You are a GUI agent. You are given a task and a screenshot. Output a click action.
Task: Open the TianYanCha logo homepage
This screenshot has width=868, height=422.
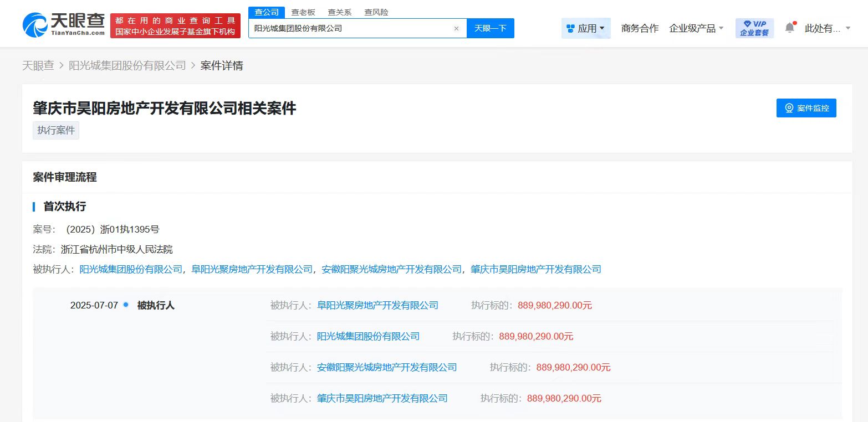[64, 24]
